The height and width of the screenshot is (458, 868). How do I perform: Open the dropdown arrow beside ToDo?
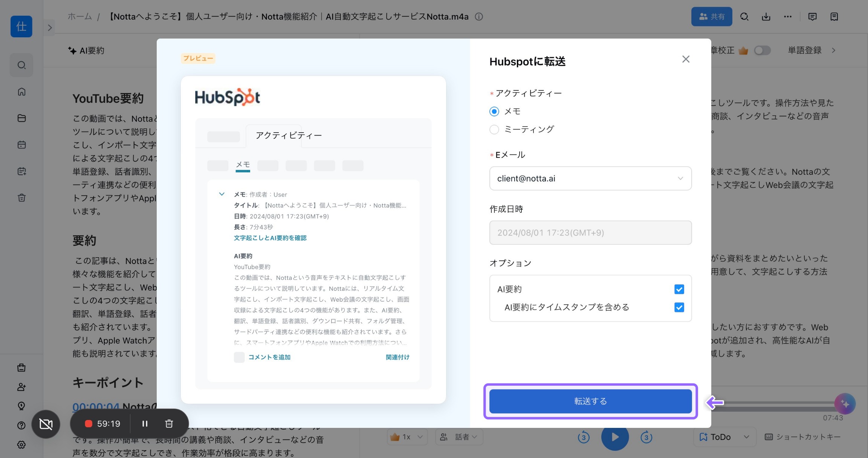click(746, 437)
